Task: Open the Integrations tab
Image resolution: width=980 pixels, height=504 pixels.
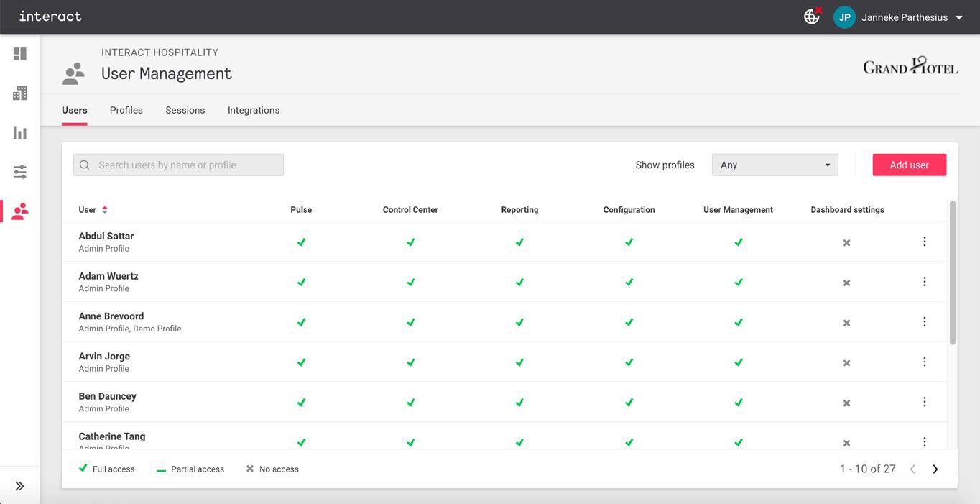Action: pyautogui.click(x=254, y=110)
